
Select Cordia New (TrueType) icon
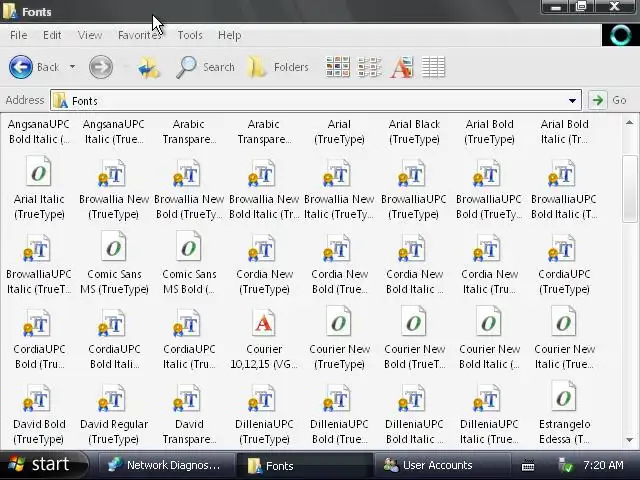(x=263, y=248)
